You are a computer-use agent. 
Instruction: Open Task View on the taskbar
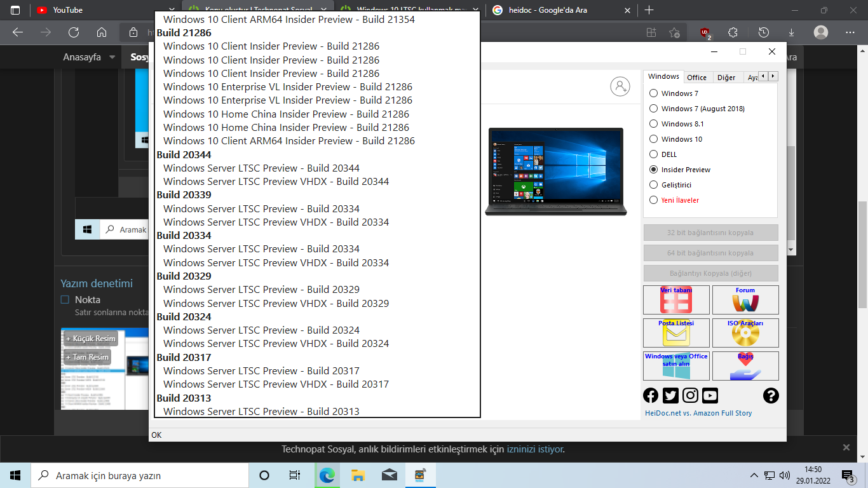(295, 475)
